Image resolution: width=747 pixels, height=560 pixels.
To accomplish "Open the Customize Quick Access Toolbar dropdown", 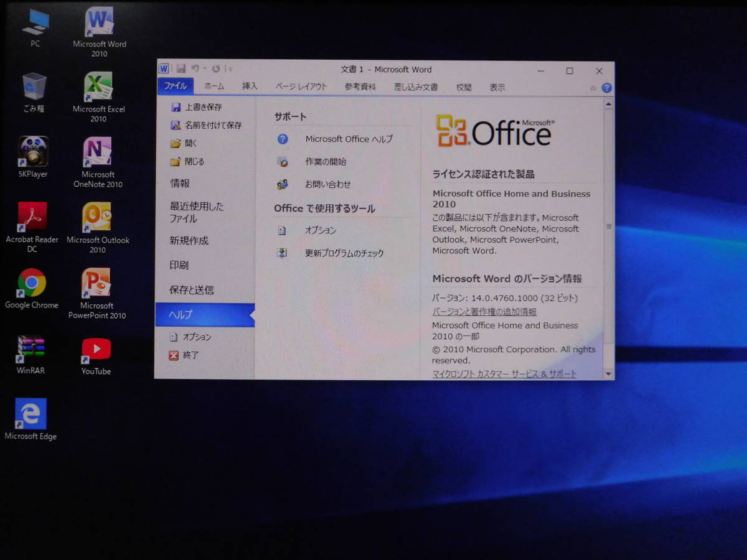I will tap(230, 69).
